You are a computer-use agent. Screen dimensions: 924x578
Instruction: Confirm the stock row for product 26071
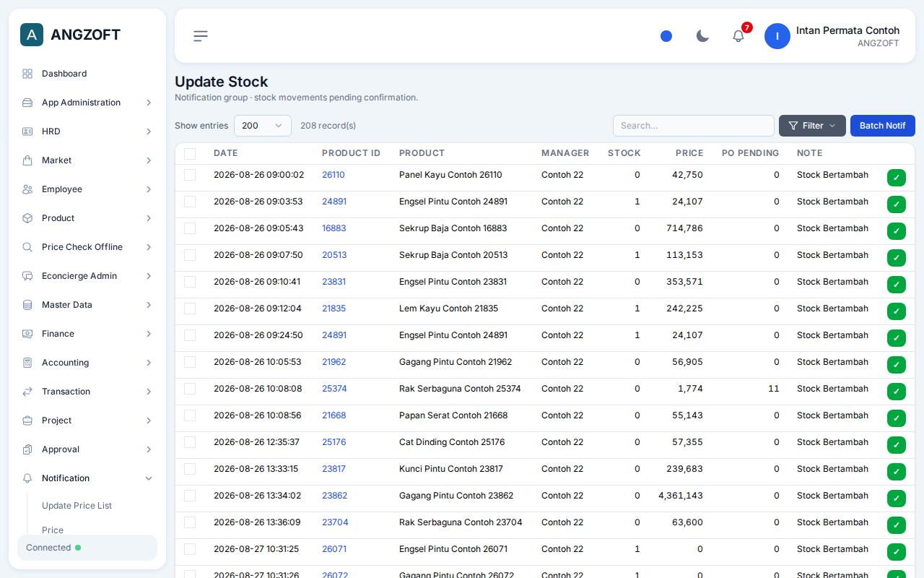pyautogui.click(x=897, y=552)
